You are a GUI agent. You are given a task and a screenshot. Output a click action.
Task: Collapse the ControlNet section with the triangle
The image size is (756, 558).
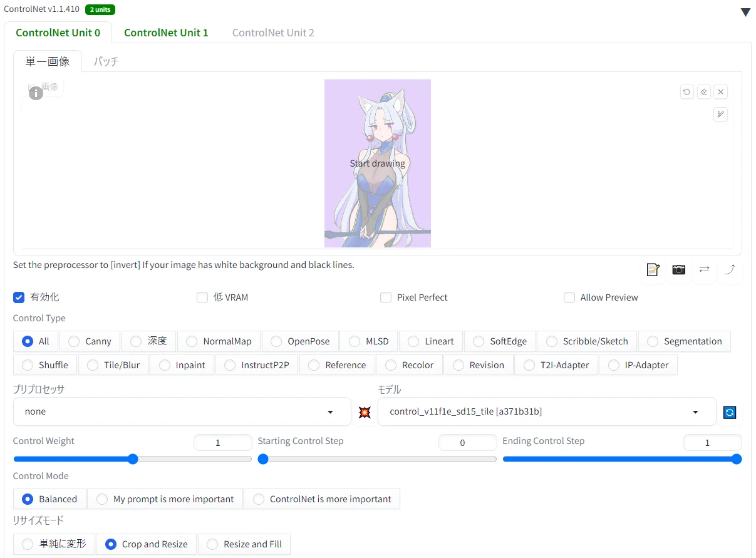pyautogui.click(x=745, y=12)
